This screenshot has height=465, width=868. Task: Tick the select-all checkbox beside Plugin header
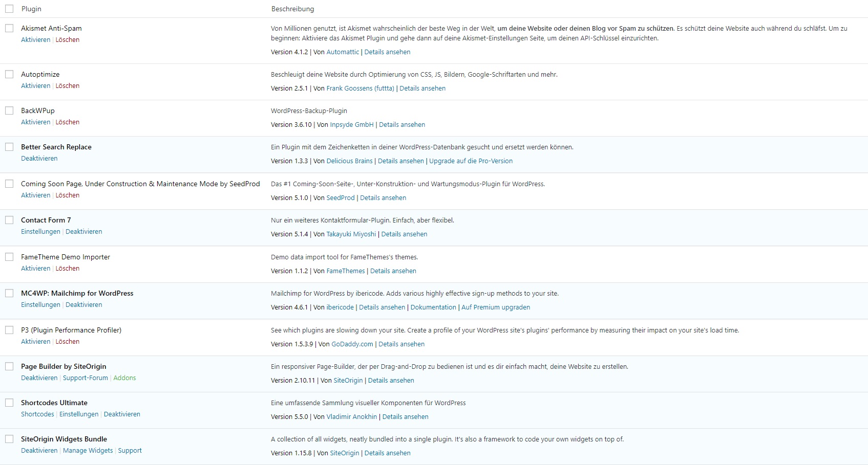pyautogui.click(x=9, y=9)
